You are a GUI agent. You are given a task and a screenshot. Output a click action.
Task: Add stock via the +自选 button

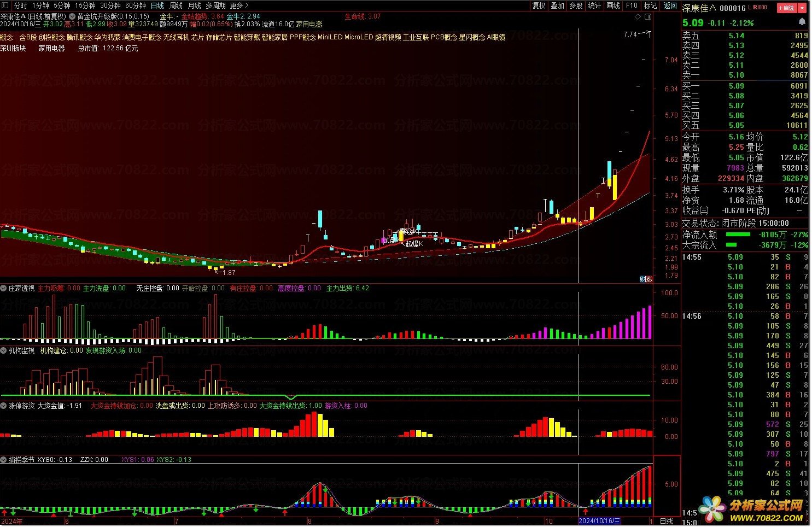[x=786, y=8]
